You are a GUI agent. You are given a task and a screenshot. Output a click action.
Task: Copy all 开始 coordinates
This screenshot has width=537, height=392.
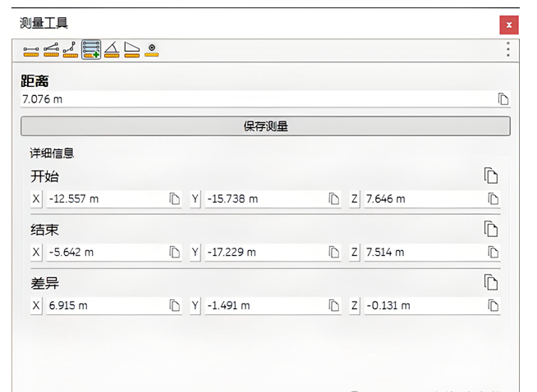pyautogui.click(x=491, y=175)
